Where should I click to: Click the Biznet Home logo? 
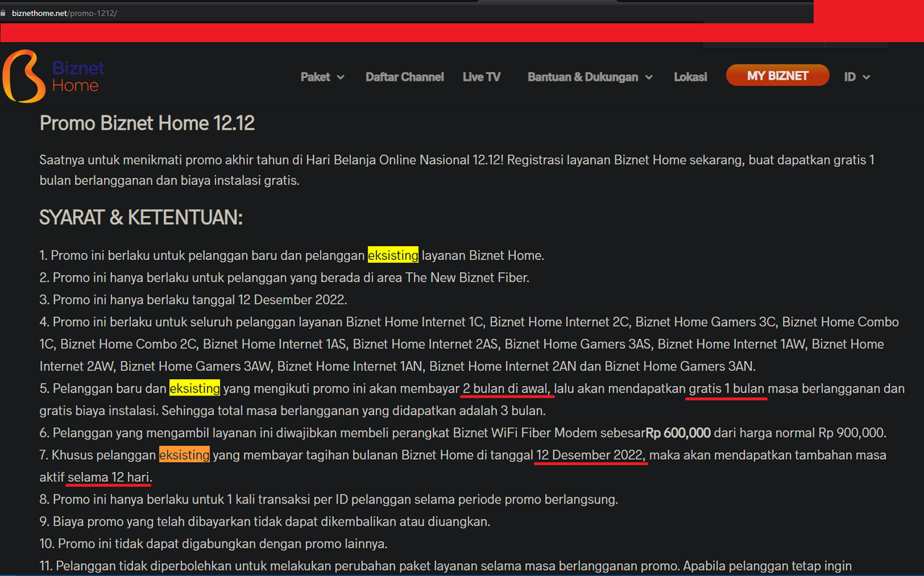(x=54, y=77)
